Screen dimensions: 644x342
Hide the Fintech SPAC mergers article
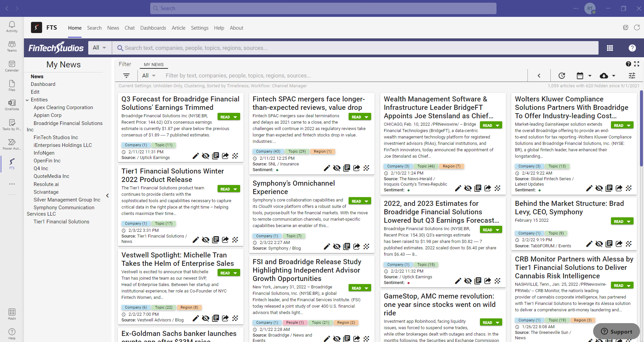[x=336, y=168]
